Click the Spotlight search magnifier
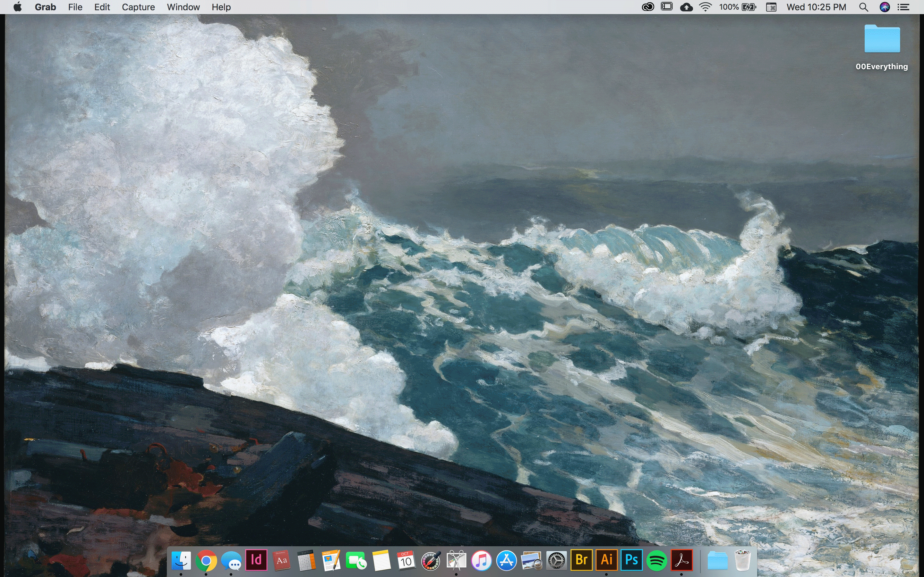Screen dimensions: 924x577 (864, 7)
